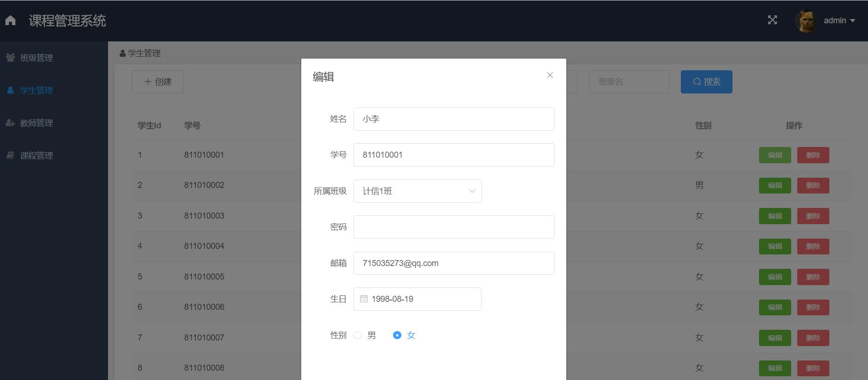The width and height of the screenshot is (868, 380).
Task: Click 编辑 for student 811010008
Action: click(775, 368)
